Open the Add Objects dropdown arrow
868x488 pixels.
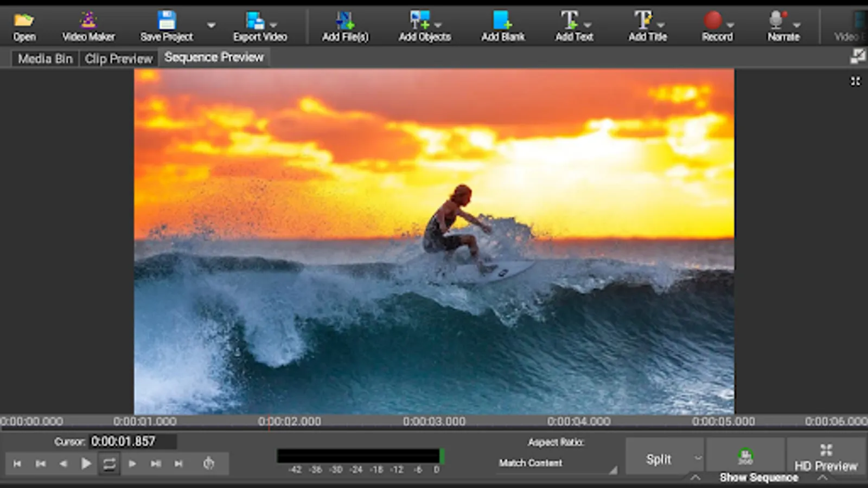[x=438, y=25]
